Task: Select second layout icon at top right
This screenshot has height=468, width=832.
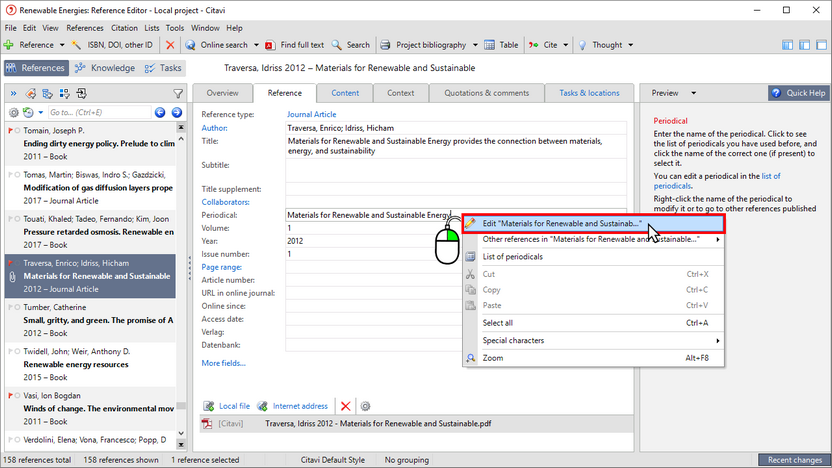Action: click(x=804, y=45)
